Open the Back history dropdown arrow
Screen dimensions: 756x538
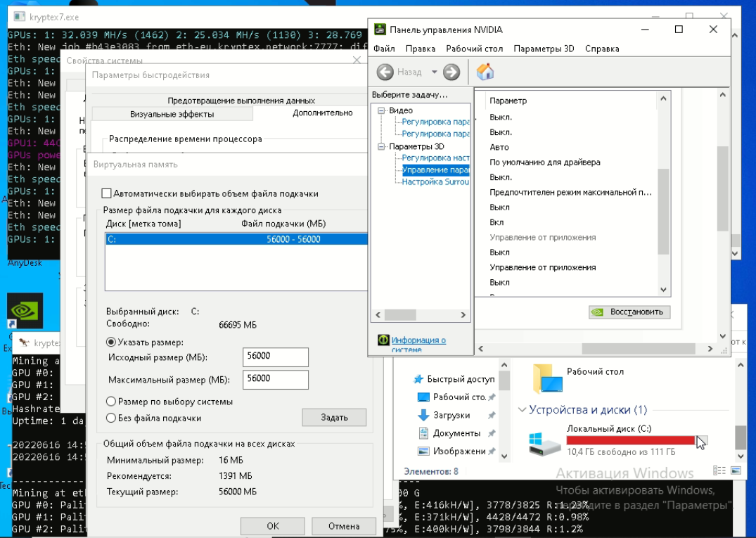click(x=434, y=72)
